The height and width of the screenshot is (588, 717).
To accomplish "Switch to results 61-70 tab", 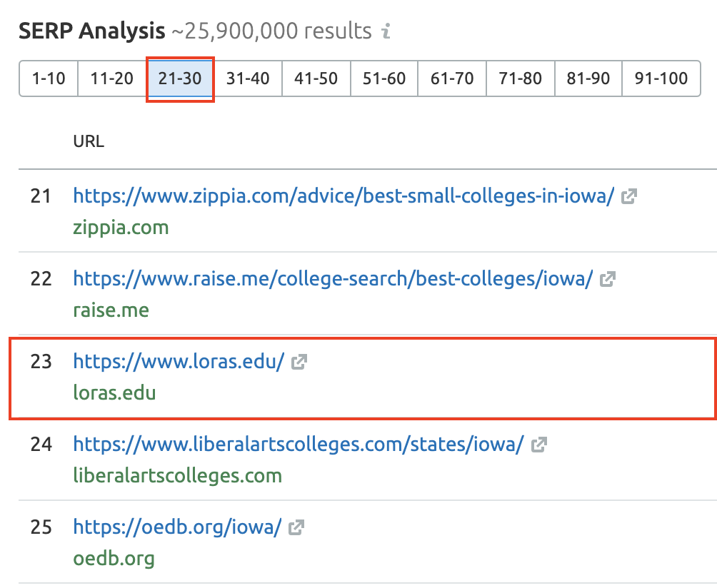I will [x=452, y=78].
